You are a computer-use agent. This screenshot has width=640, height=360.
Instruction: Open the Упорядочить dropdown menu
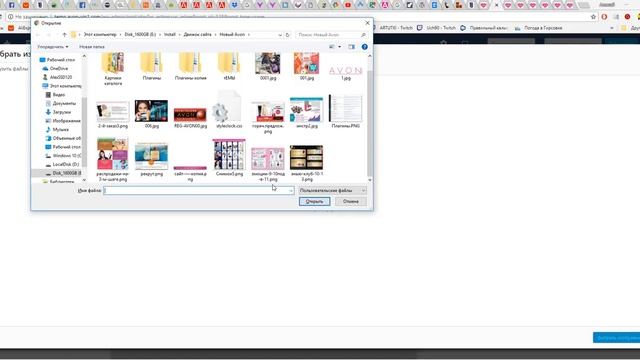click(53, 47)
